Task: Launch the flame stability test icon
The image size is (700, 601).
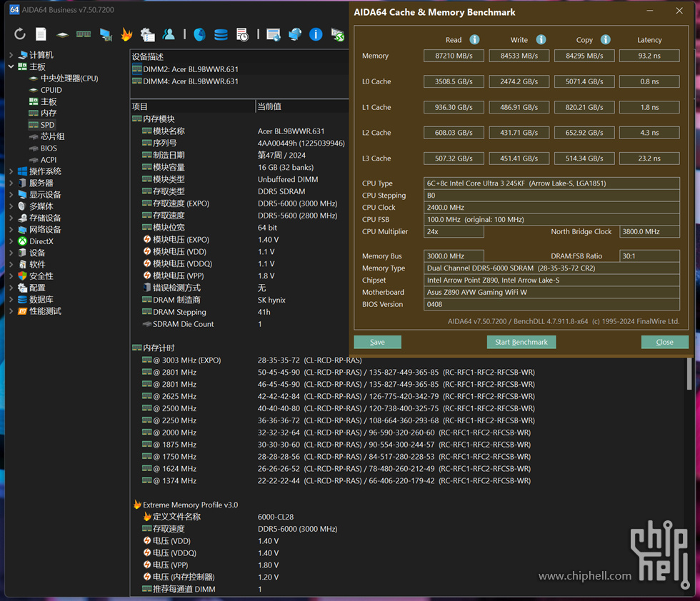Action: (127, 34)
